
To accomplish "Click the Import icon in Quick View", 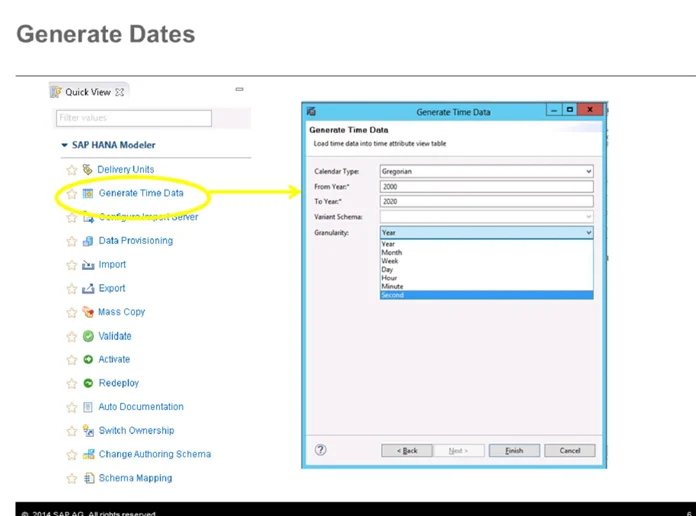I will [x=88, y=265].
